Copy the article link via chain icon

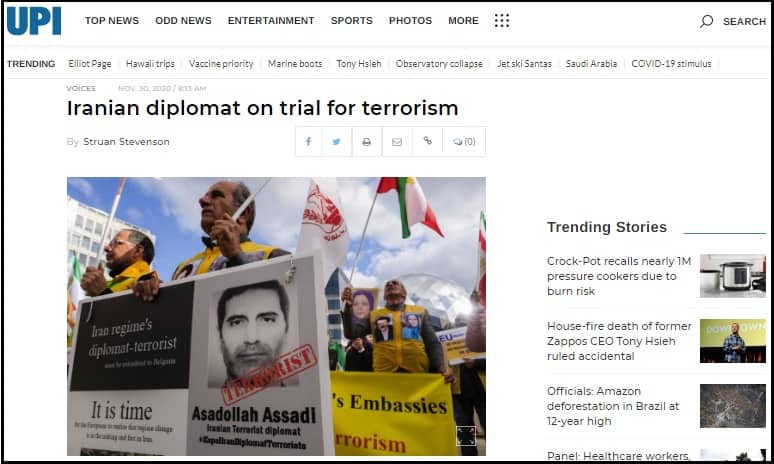(427, 141)
